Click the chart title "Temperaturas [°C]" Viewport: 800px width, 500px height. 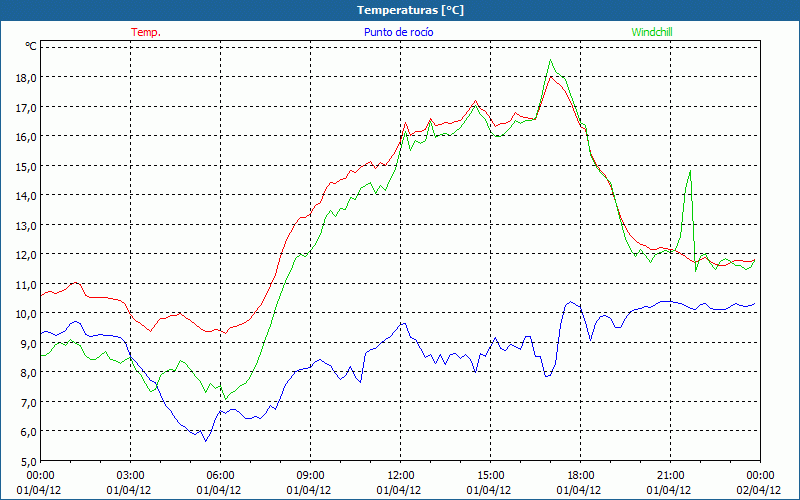[x=410, y=10]
